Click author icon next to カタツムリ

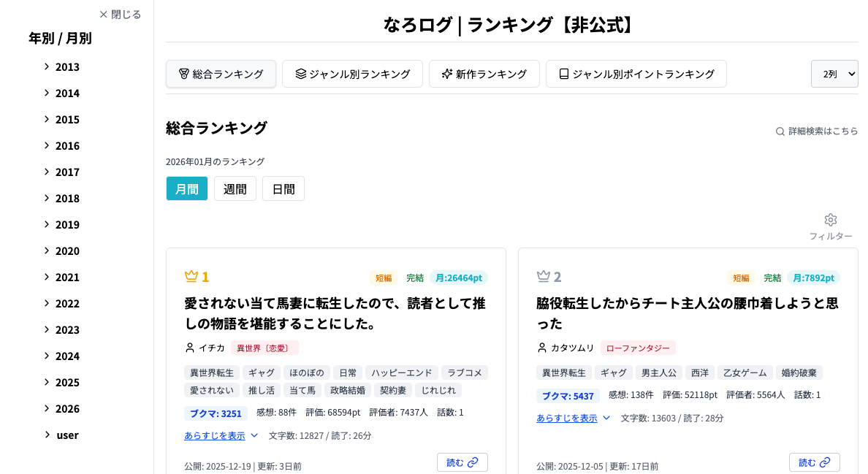(x=542, y=348)
